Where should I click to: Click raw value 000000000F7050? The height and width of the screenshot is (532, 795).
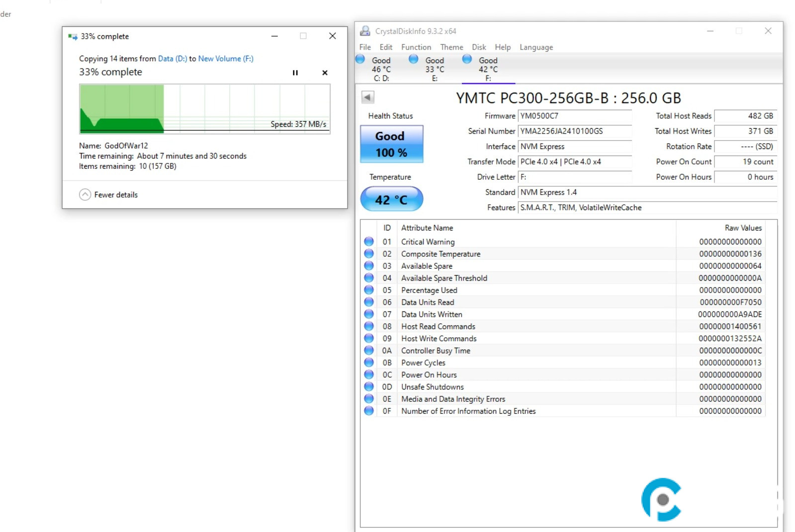click(x=730, y=302)
